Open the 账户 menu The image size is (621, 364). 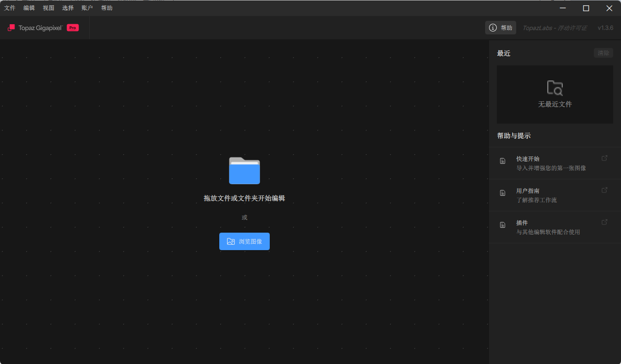[87, 8]
